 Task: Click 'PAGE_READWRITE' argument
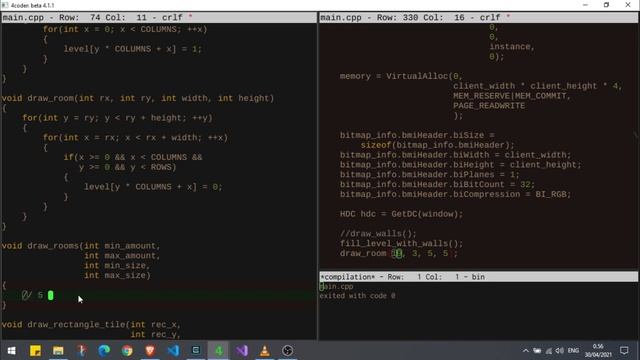pos(489,106)
